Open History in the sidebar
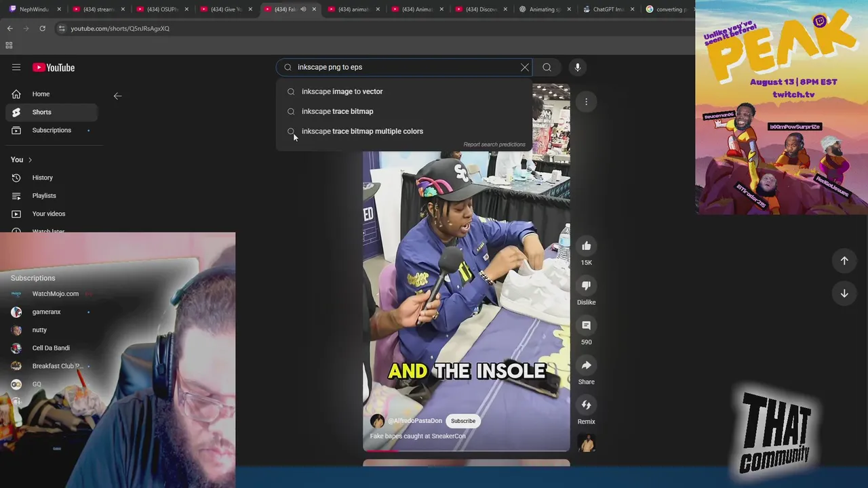The width and height of the screenshot is (868, 488). click(x=51, y=178)
